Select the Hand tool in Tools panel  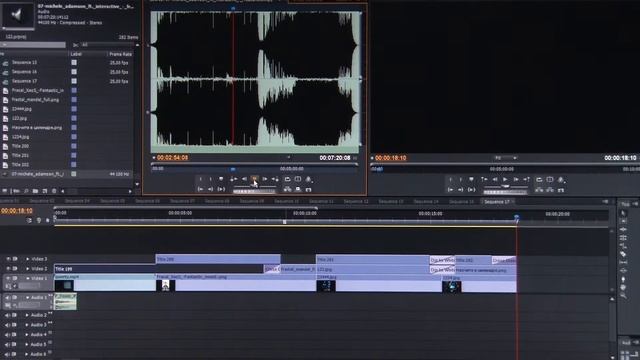point(623,287)
